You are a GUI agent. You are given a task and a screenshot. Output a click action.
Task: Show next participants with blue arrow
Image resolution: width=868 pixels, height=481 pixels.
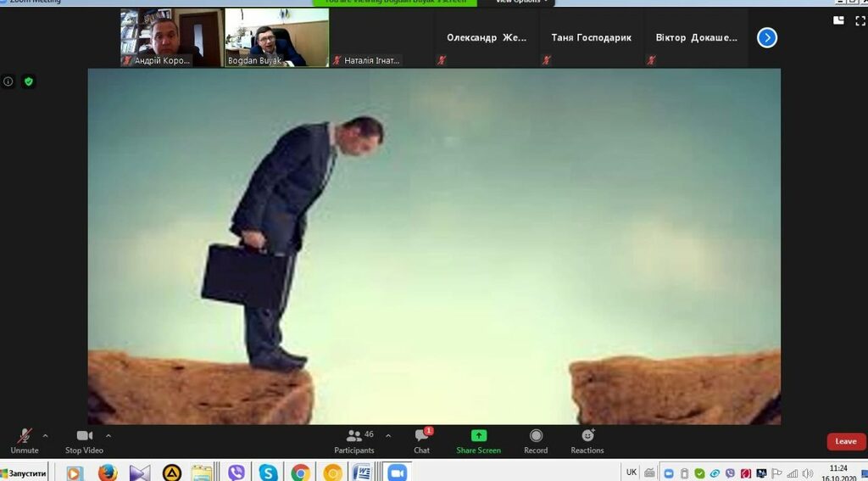(x=766, y=37)
